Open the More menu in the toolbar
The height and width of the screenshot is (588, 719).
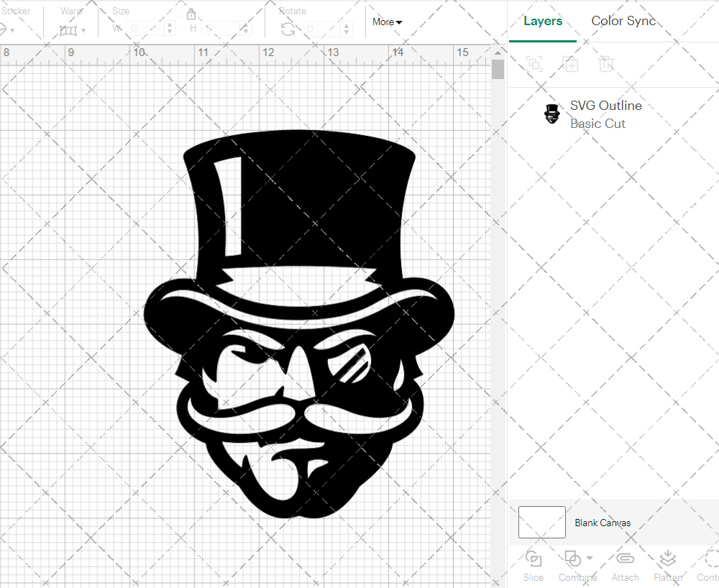tap(387, 22)
